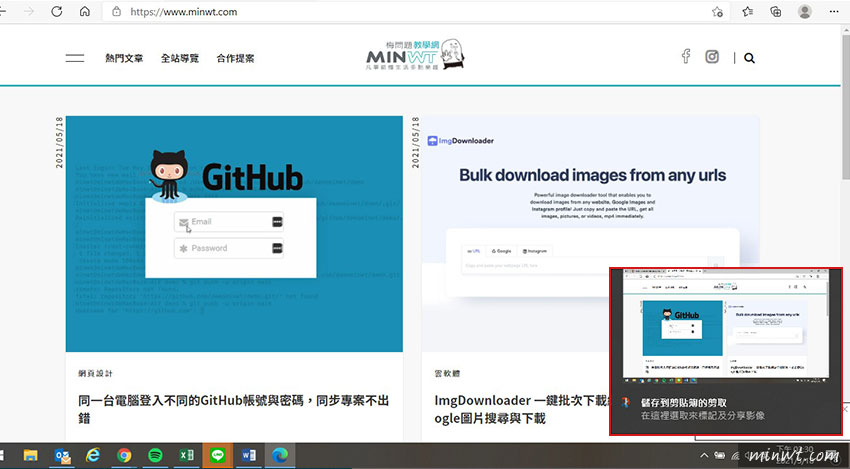The image size is (850, 469).
Task: Open Excel from taskbar
Action: point(186,455)
